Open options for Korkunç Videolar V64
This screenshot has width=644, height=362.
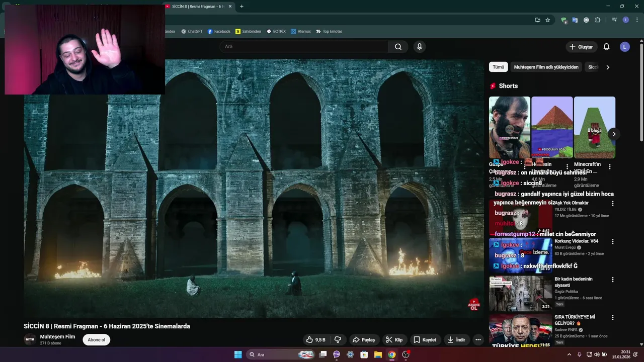(x=613, y=242)
